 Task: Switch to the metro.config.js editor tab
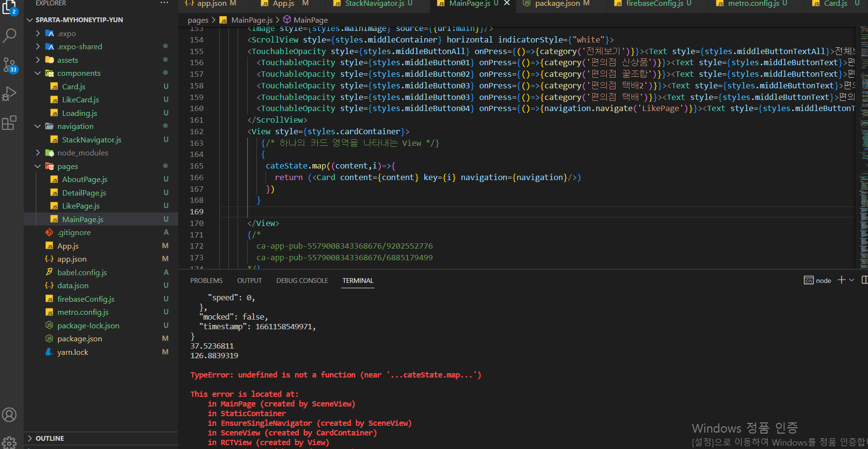pyautogui.click(x=754, y=3)
